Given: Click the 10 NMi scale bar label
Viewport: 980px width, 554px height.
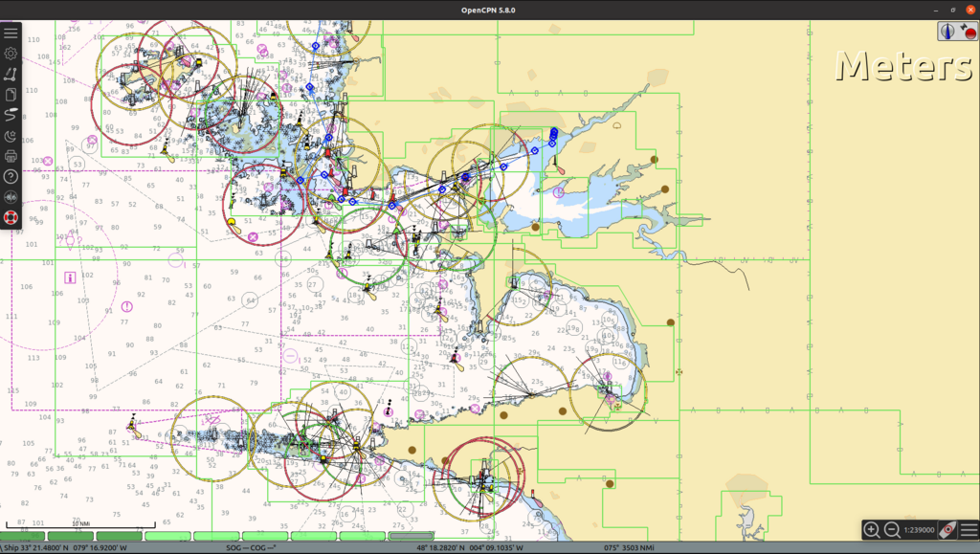Looking at the screenshot, I should pyautogui.click(x=81, y=523).
